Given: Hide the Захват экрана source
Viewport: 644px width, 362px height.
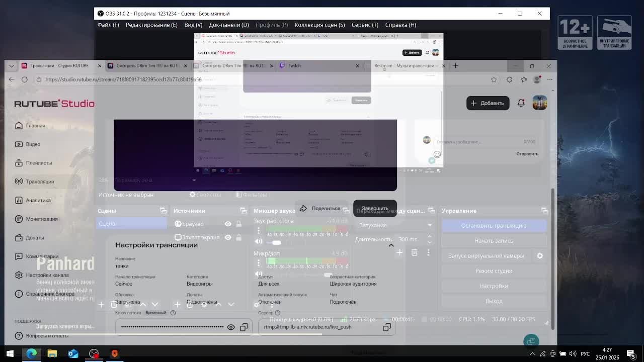Looking at the screenshot, I should pyautogui.click(x=228, y=237).
